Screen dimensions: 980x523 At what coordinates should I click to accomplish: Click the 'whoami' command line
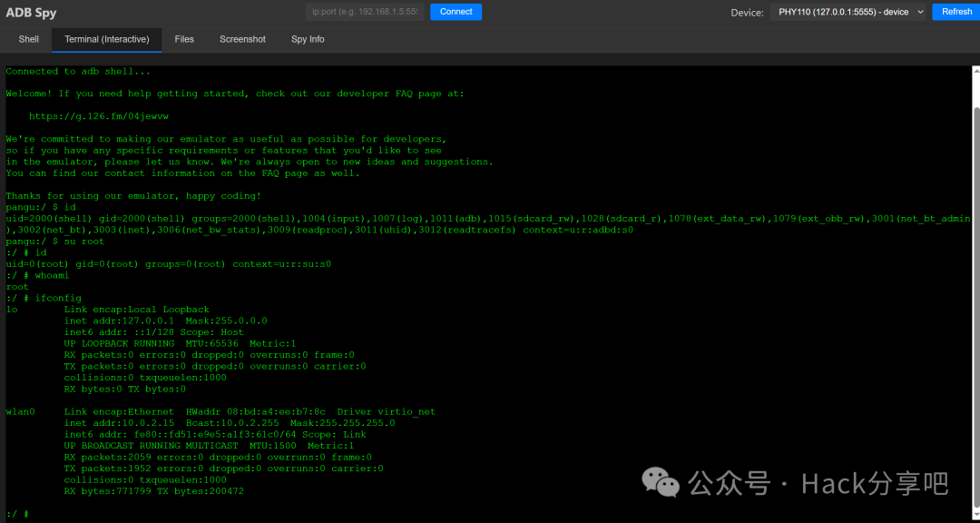pos(38,275)
